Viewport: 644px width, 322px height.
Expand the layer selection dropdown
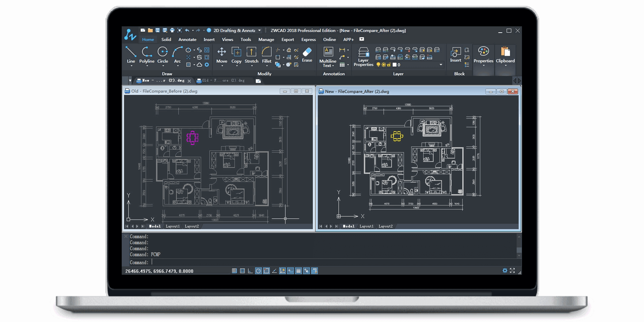tap(441, 65)
